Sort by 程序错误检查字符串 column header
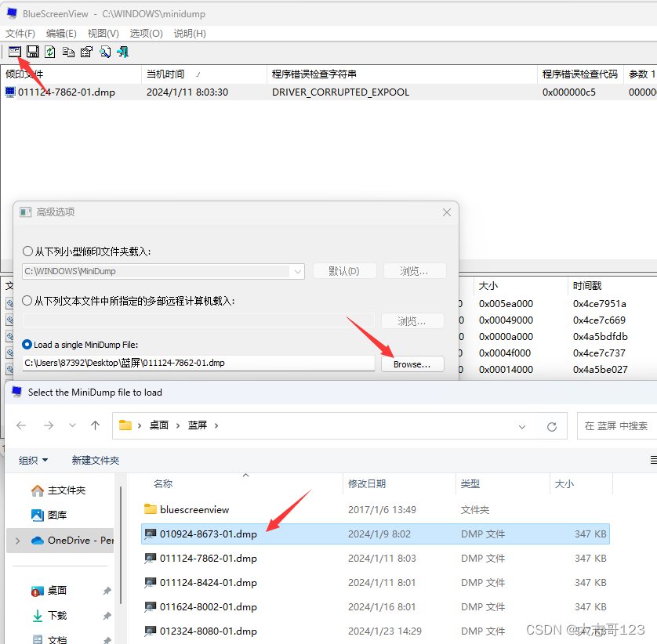 [402, 74]
